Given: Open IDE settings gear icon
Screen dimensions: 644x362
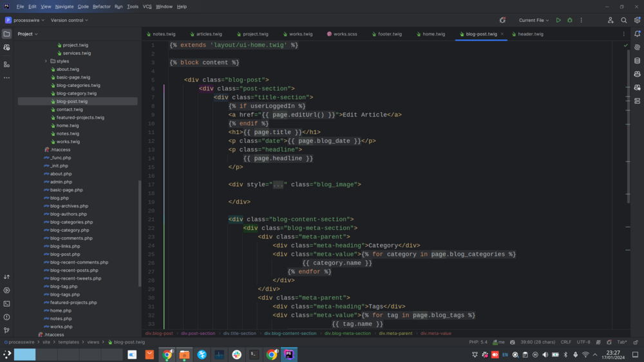Looking at the screenshot, I should coord(636,21).
